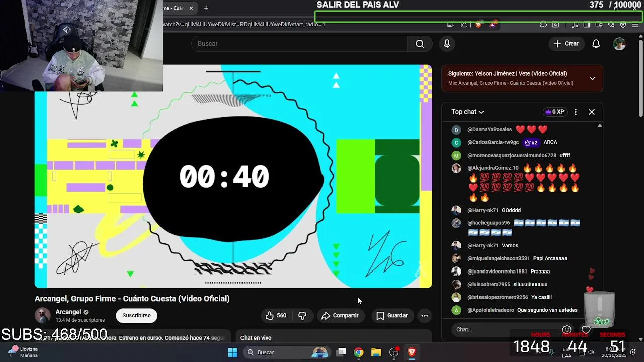Click the Windows taskbar Buscar search box
Screen dimensions: 644x362
click(x=286, y=352)
